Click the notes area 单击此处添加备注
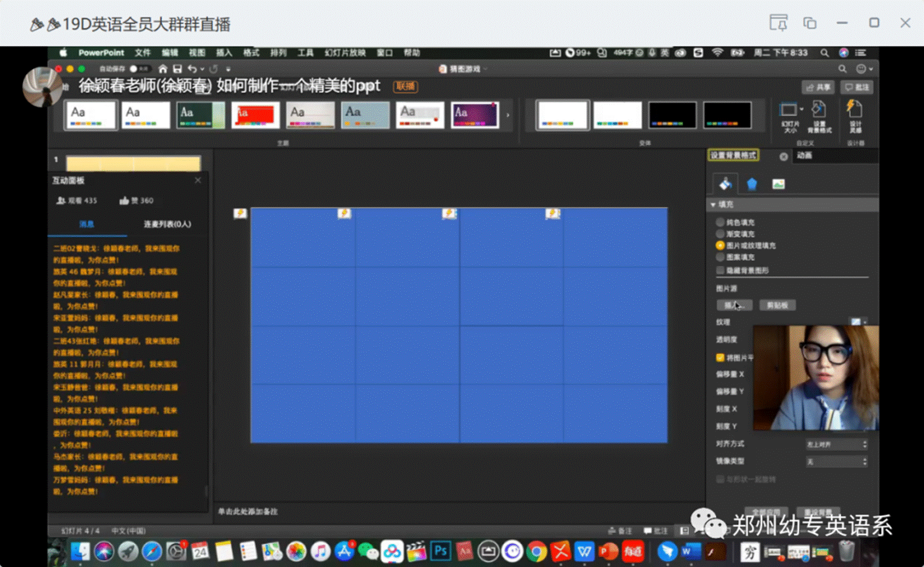Image resolution: width=924 pixels, height=567 pixels. [x=248, y=512]
